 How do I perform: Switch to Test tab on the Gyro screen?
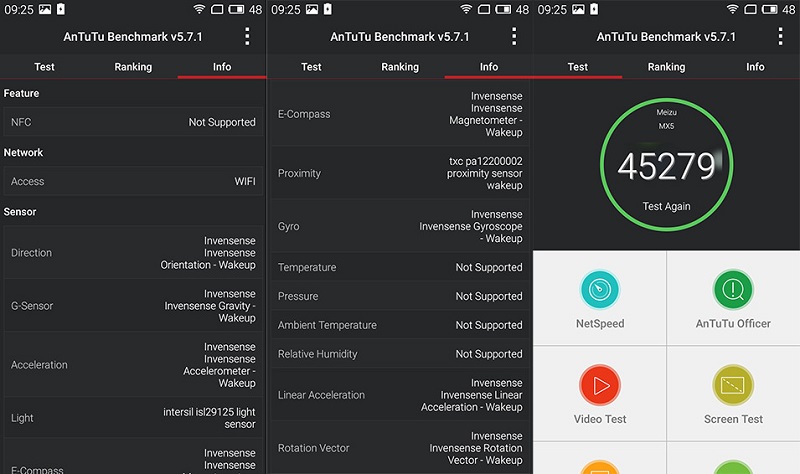coord(311,67)
